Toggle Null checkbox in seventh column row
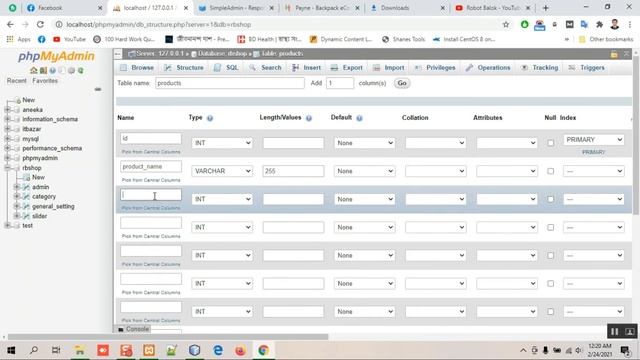 [551, 311]
